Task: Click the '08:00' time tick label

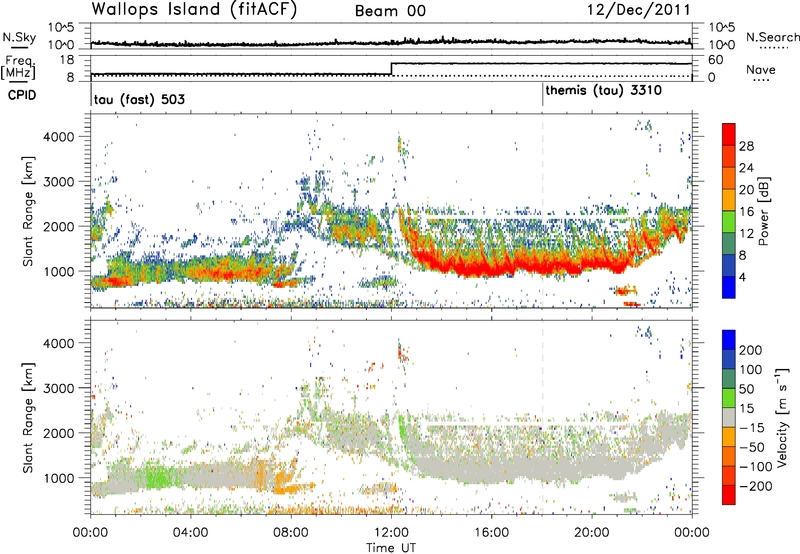Action: point(291,533)
